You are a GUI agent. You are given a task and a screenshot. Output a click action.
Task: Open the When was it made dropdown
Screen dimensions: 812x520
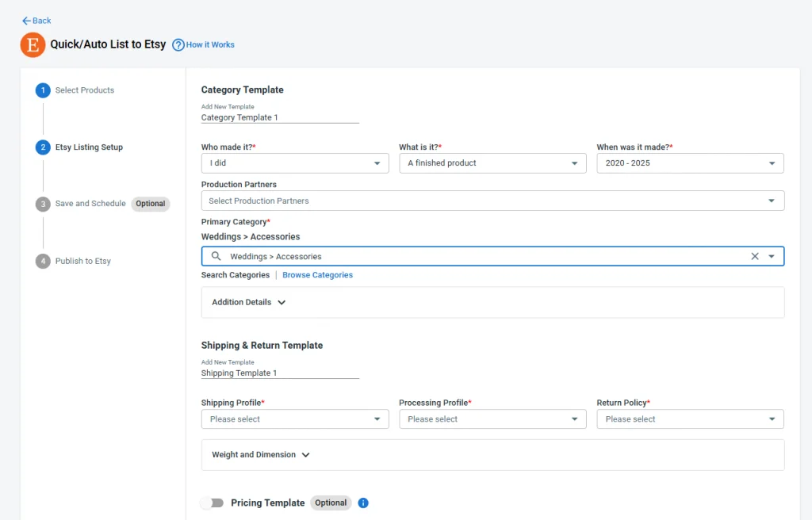(x=773, y=162)
